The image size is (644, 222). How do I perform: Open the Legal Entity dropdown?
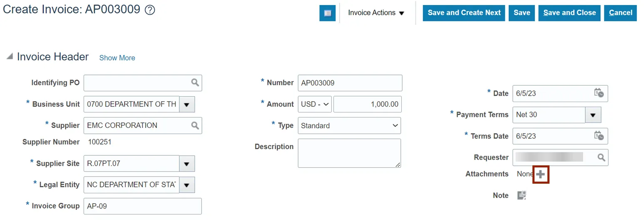pyautogui.click(x=186, y=185)
